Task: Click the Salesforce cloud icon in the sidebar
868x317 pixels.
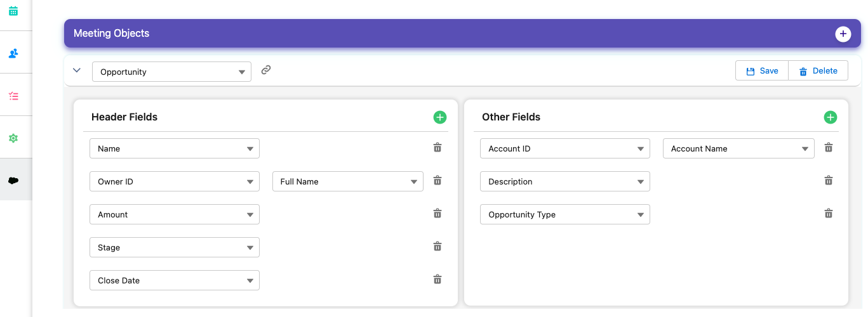Action: click(13, 181)
